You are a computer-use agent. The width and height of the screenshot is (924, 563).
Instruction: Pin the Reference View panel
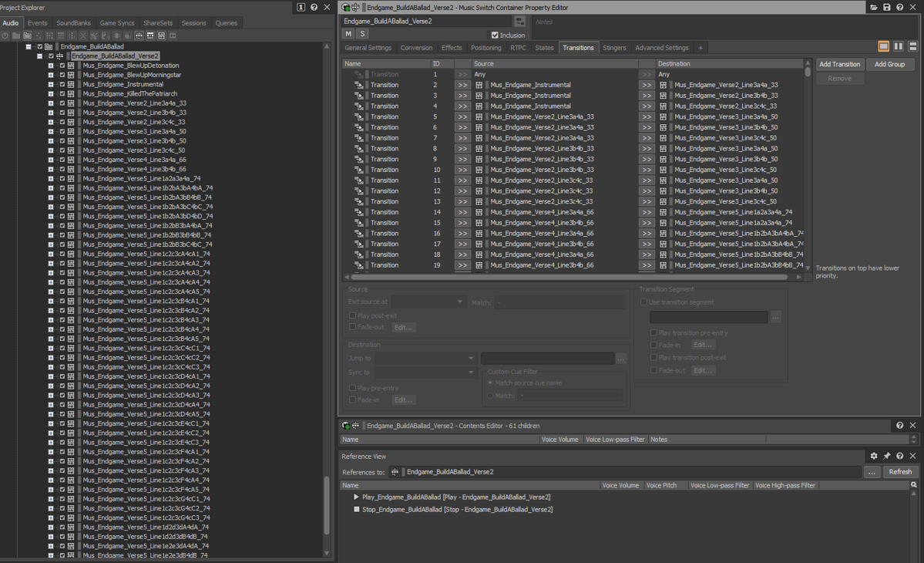pos(886,457)
